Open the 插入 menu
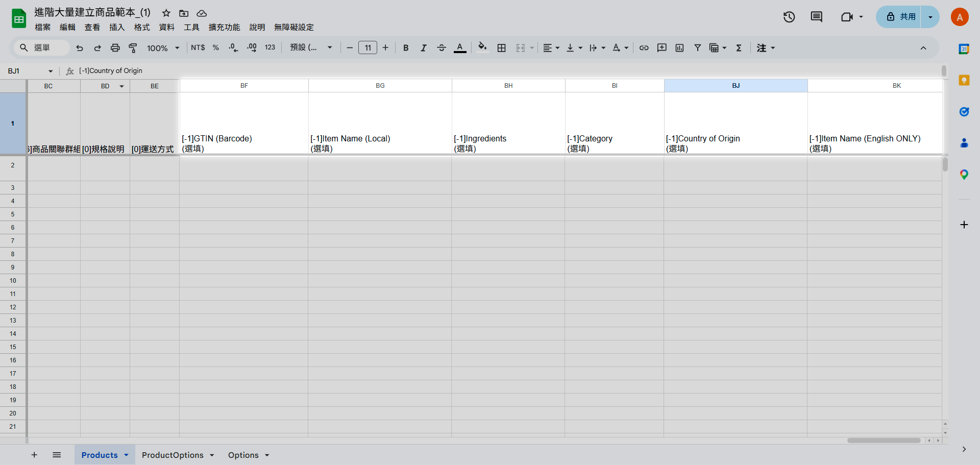 (x=117, y=28)
